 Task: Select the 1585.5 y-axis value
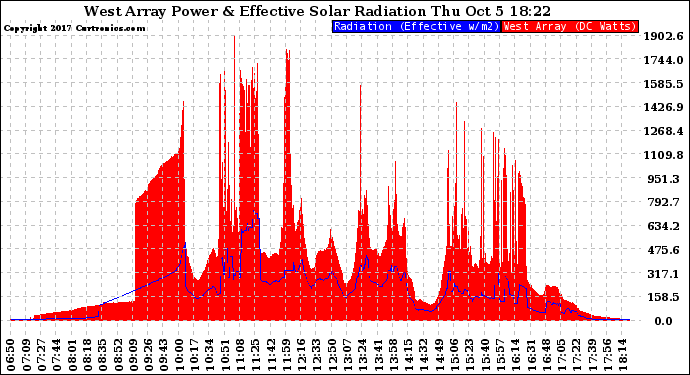(x=664, y=84)
